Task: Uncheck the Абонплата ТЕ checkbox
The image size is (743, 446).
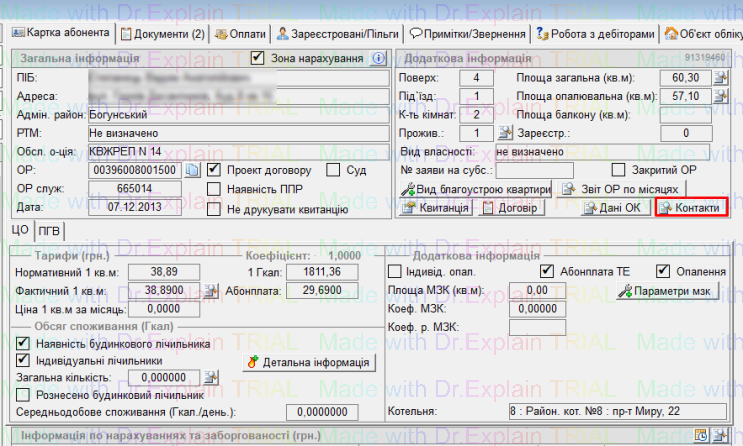Action: point(546,271)
